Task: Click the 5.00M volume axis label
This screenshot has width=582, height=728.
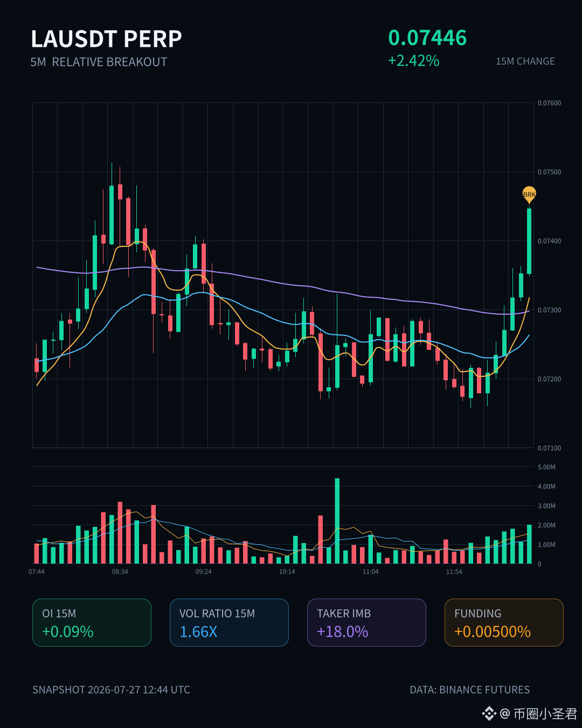Action: 546,467
